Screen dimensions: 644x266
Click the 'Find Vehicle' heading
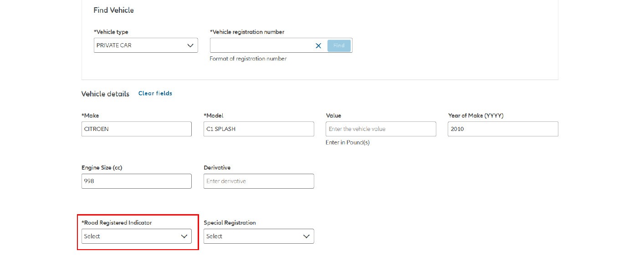pyautogui.click(x=114, y=10)
